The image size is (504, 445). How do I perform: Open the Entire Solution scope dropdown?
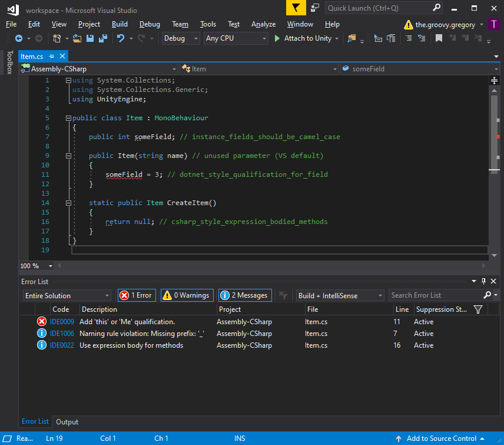tap(67, 295)
